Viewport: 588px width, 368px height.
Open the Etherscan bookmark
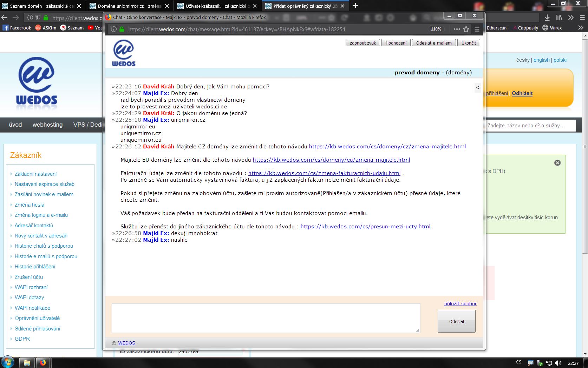497,28
